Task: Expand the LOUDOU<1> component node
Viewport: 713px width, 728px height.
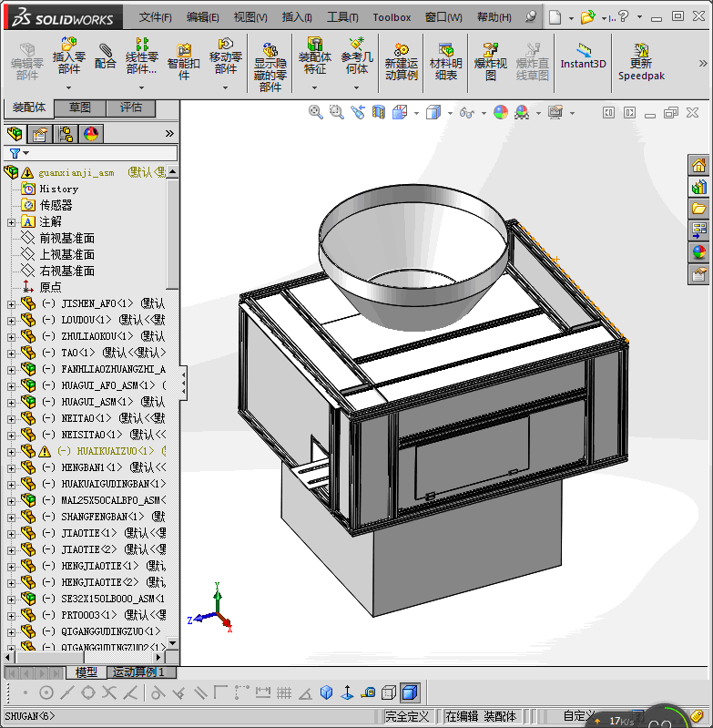Action: [11, 321]
